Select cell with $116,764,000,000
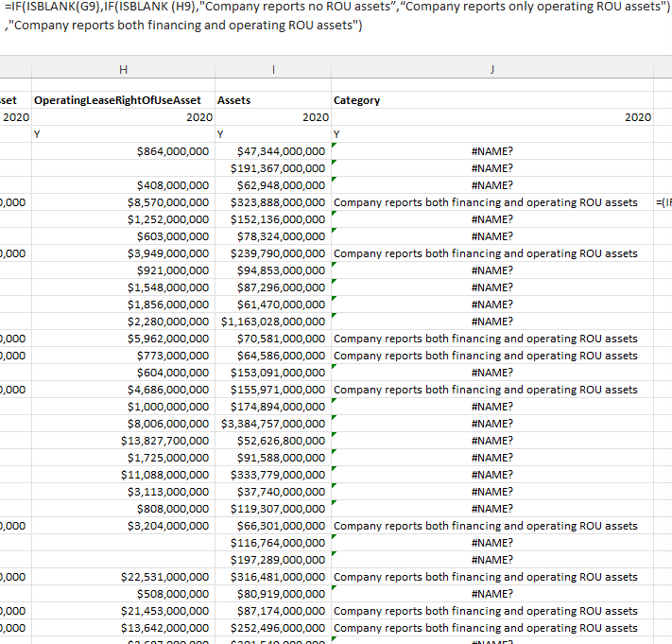The height and width of the screenshot is (644, 672). tap(273, 543)
